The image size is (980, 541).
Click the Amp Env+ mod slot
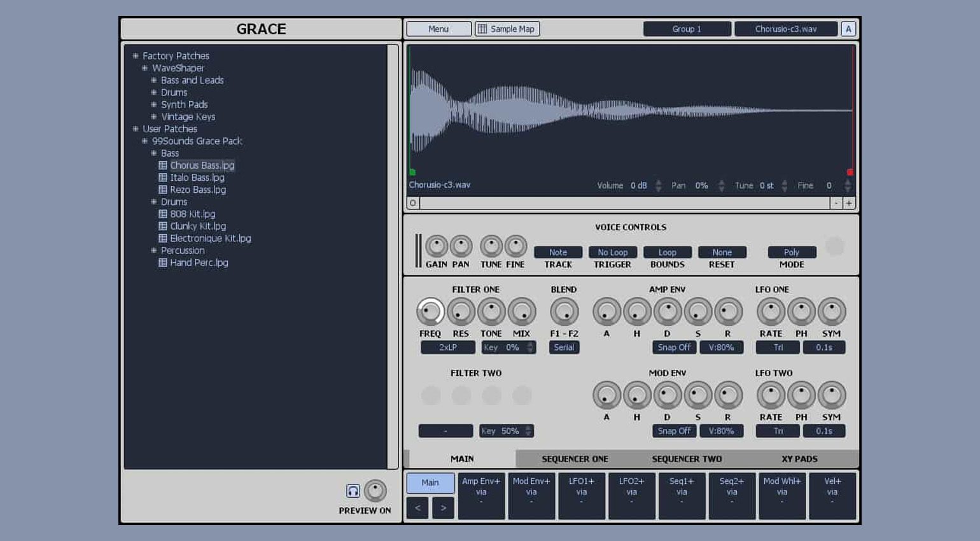pyautogui.click(x=481, y=496)
